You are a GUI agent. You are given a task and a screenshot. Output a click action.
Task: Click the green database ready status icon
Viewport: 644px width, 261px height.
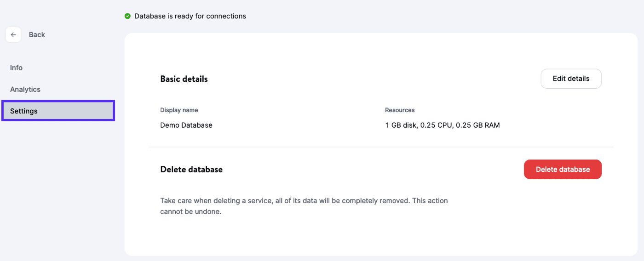pos(127,16)
